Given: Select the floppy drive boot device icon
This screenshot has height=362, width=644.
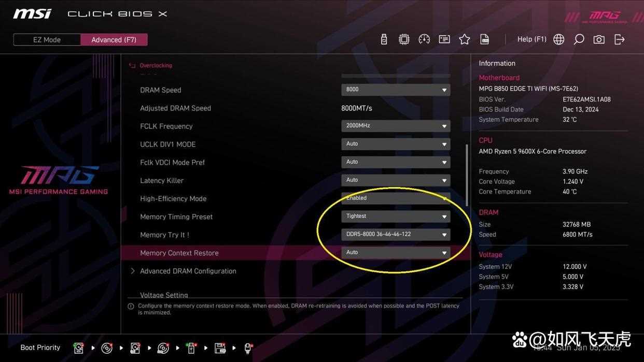Looking at the screenshot, I should click(220, 348).
